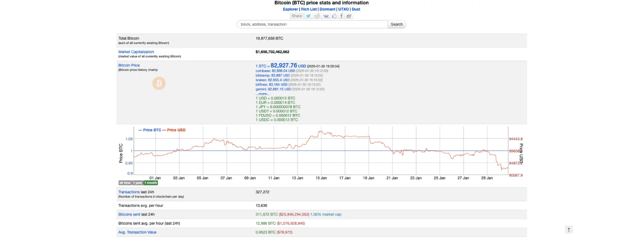Open the Avg. Transaction Value link
644x238 pixels.
138,232
